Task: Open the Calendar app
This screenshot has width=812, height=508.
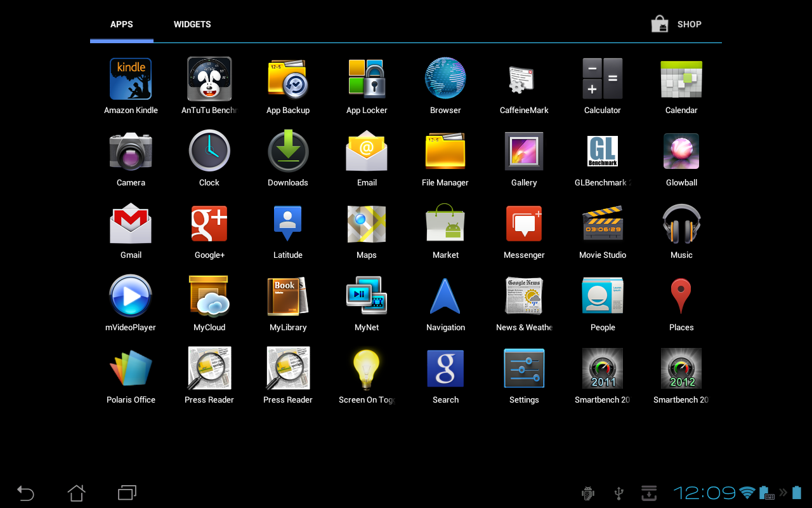Action: tap(681, 79)
